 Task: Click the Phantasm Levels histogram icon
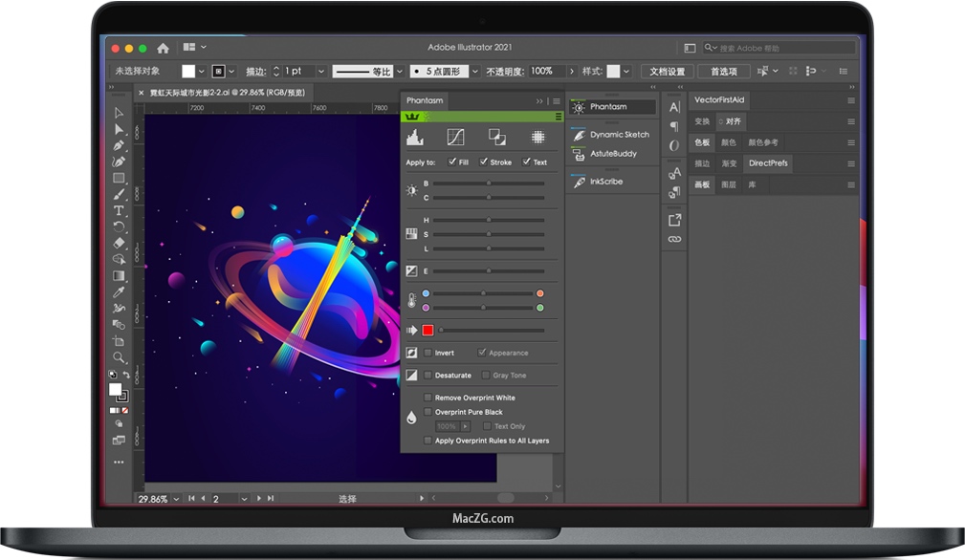click(415, 138)
